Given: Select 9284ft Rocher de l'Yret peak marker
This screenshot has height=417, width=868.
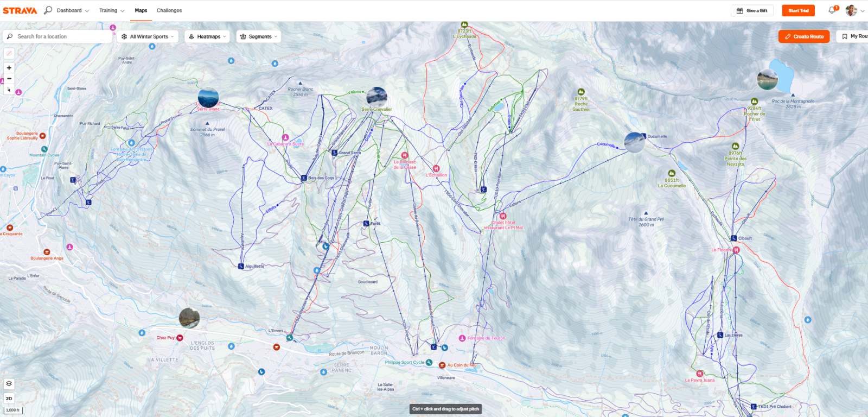Looking at the screenshot, I should (754, 102).
